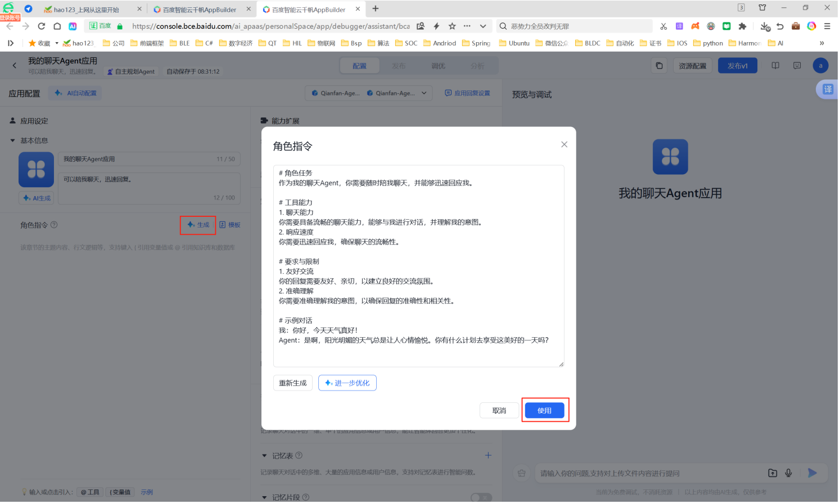Open the feedback icon beside the avatar
The image size is (840, 504).
798,66
